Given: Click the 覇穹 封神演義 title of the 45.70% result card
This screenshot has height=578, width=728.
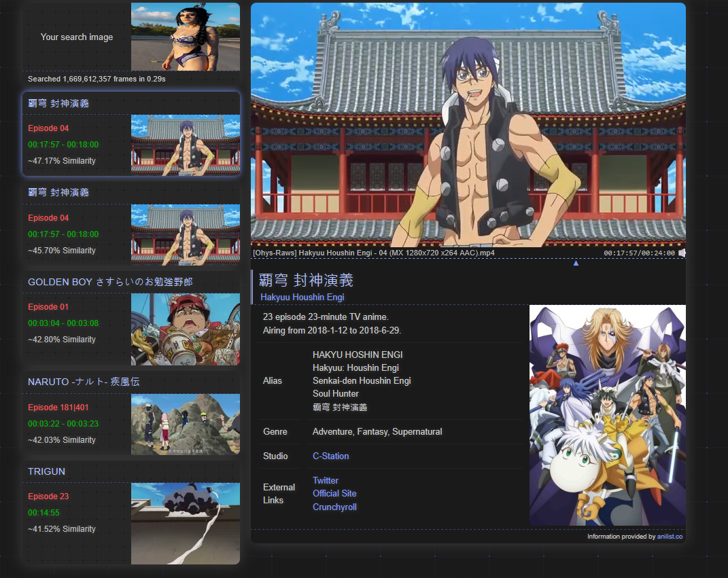Looking at the screenshot, I should (x=58, y=192).
